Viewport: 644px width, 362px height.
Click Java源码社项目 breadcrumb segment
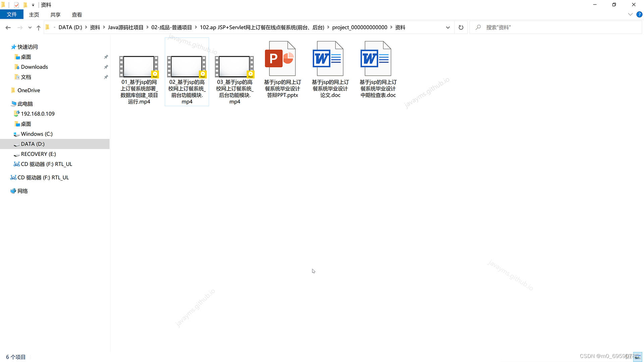pyautogui.click(x=125, y=27)
